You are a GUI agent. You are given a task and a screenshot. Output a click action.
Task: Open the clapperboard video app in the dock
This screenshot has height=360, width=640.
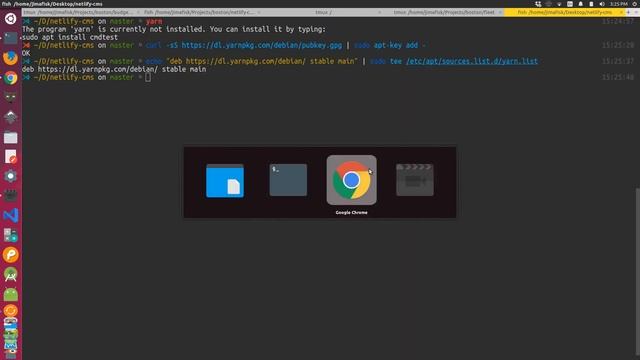11,196
